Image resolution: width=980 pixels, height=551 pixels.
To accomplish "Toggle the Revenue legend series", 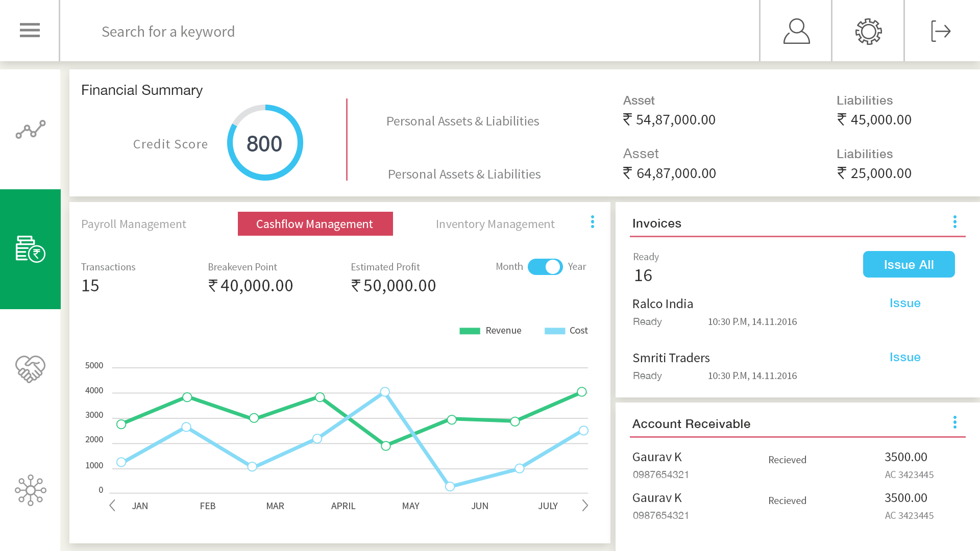I will (x=491, y=331).
